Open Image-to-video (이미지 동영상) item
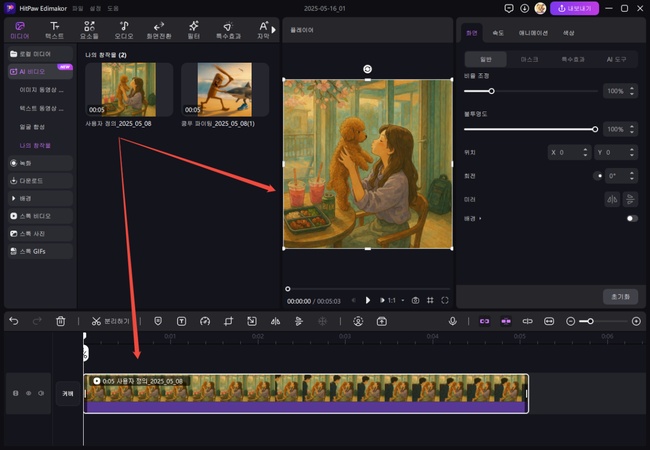Image resolution: width=650 pixels, height=450 pixels. pyautogui.click(x=41, y=90)
